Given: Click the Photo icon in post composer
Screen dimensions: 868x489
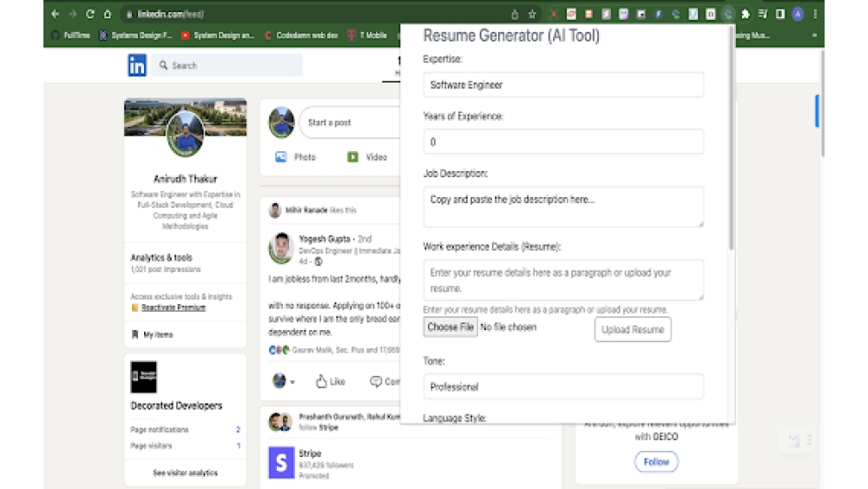Looking at the screenshot, I should (281, 157).
